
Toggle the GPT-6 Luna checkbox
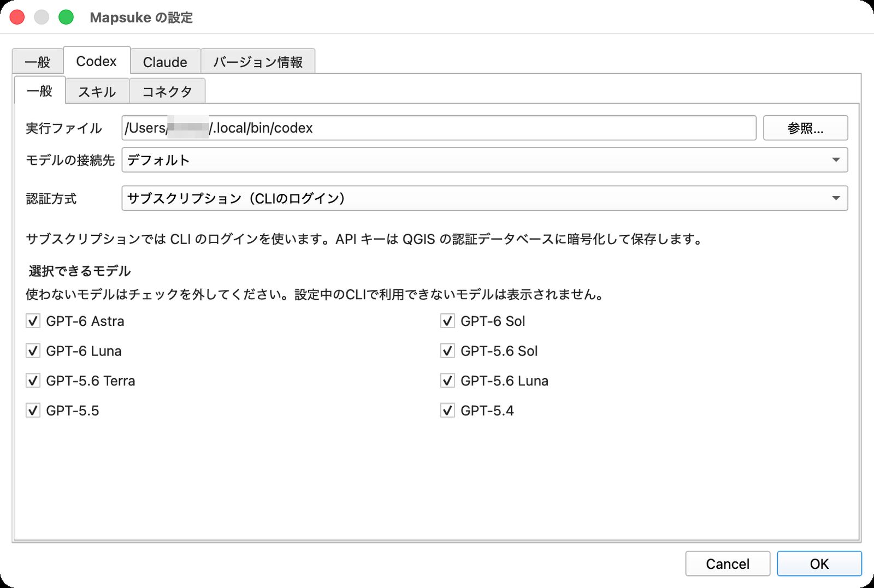33,351
